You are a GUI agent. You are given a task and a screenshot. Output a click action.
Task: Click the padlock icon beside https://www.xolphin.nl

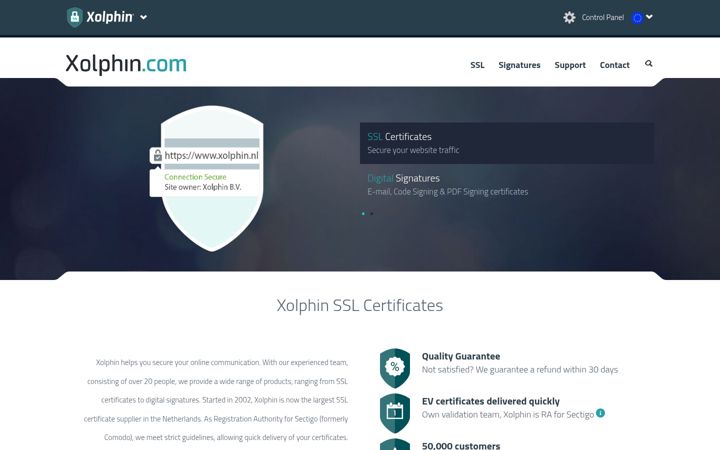click(158, 155)
